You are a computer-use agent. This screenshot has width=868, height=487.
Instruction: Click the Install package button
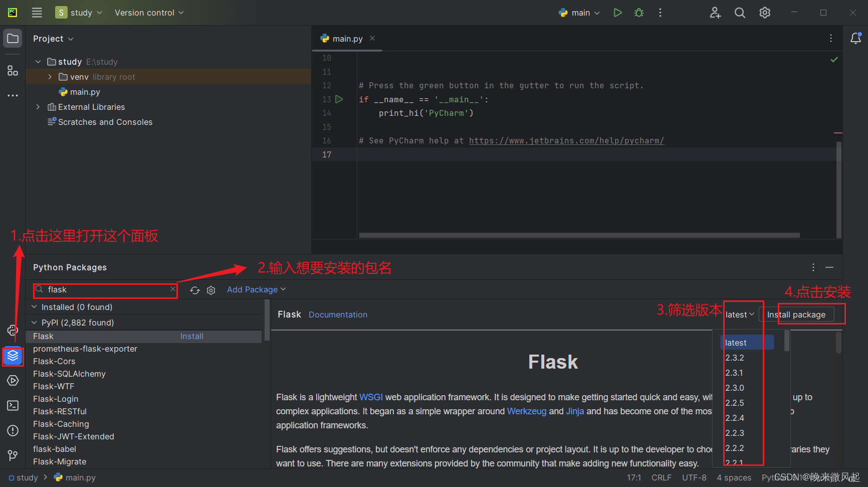tap(796, 314)
